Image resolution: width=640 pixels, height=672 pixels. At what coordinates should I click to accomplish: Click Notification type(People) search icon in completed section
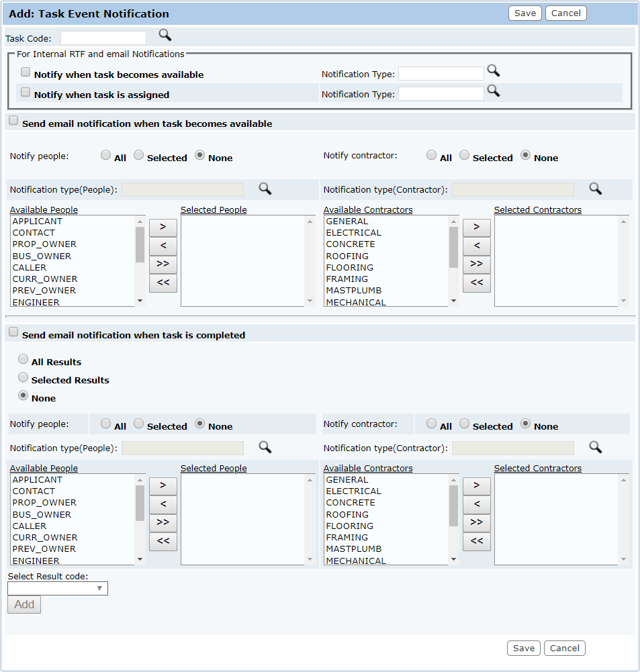(x=265, y=447)
